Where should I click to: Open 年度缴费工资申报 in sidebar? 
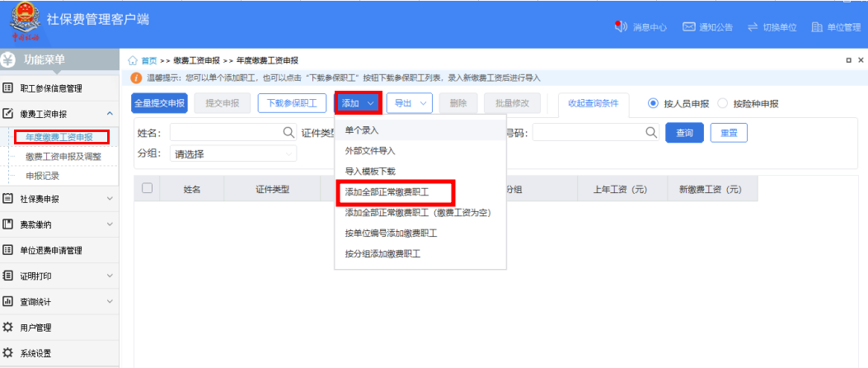coord(59,136)
